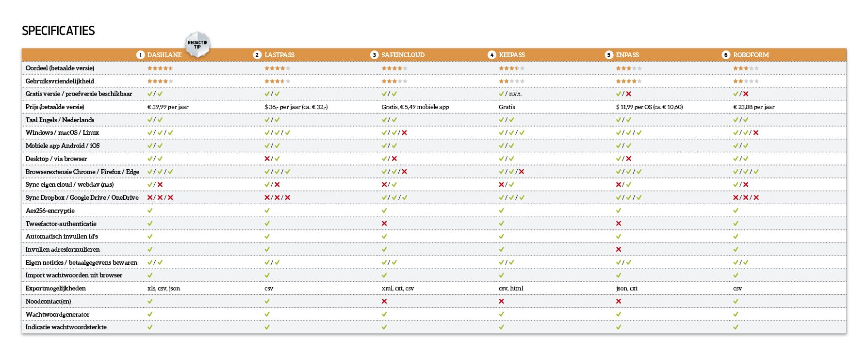Click the green check for RoboForm Wachtwoordgenerator
868x355 pixels.
point(736,314)
